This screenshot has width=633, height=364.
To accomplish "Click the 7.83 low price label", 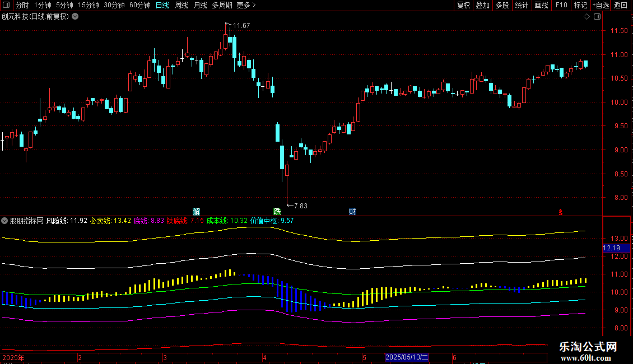I will 301,206.
